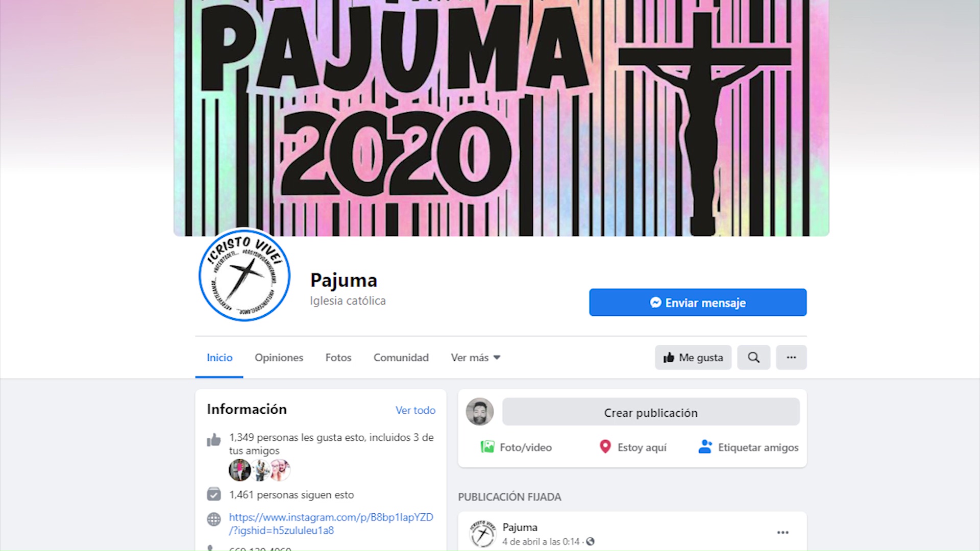Open the Comunidad tab

click(x=401, y=358)
